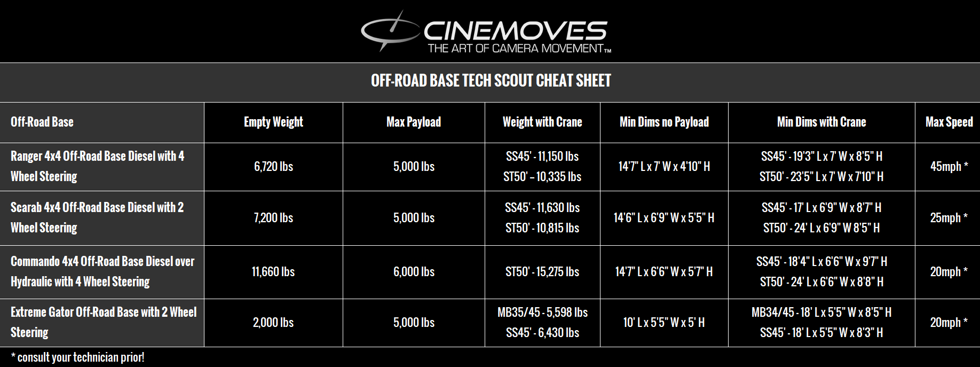980x367 pixels.
Task: Select the Weight with Crane column header
Action: click(542, 122)
